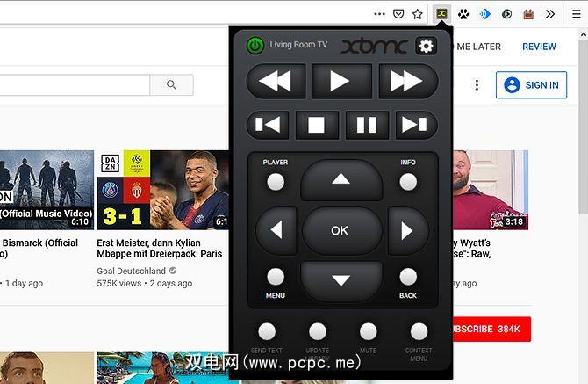
Task: Expand more toolbar extensions chevron
Action: pos(550,14)
